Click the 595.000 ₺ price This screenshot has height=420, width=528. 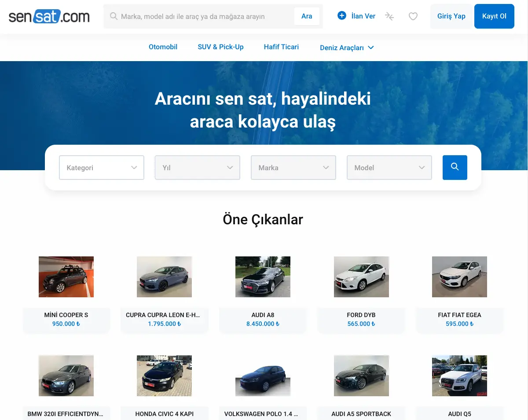point(459,324)
